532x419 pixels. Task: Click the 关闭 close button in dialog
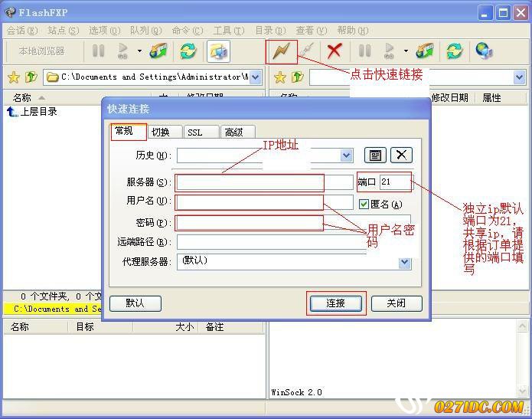397,303
